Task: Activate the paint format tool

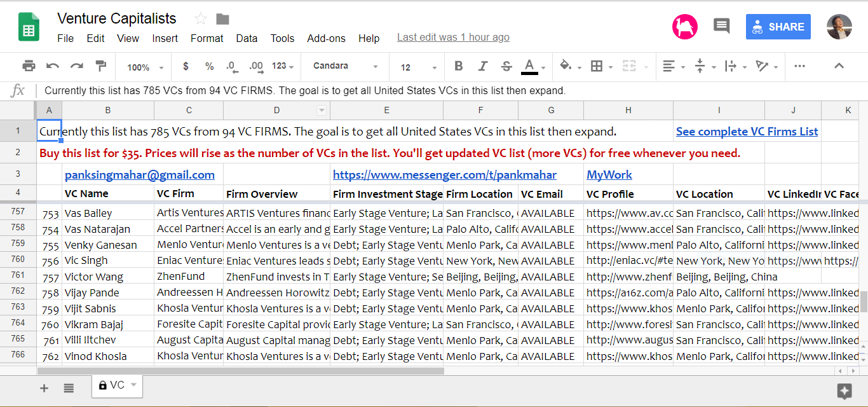Action: pos(100,66)
